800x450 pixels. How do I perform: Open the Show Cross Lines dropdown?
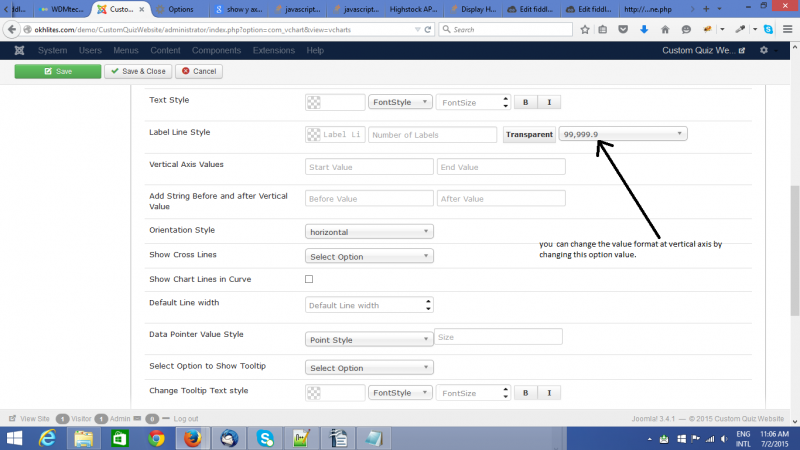369,256
